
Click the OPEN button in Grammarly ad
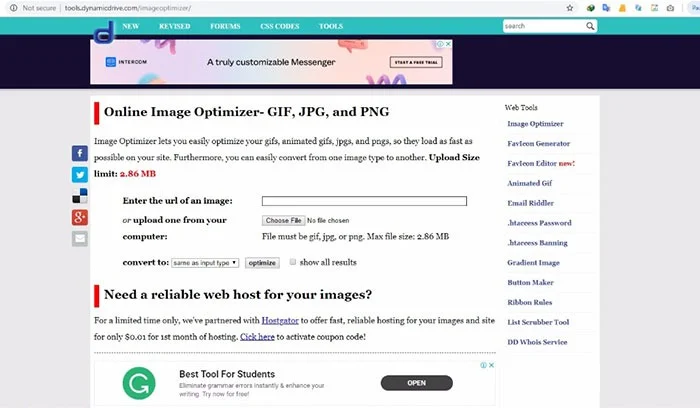pos(417,383)
